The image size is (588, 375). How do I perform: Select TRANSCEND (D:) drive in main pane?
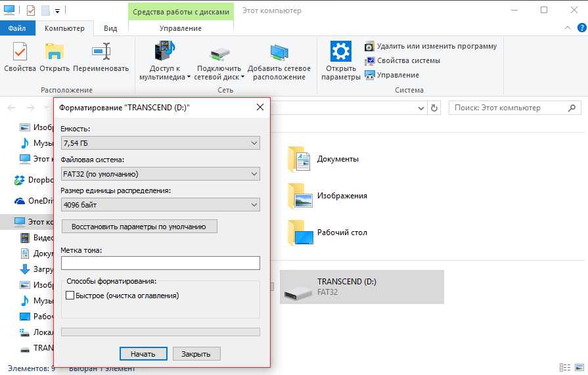coord(362,287)
